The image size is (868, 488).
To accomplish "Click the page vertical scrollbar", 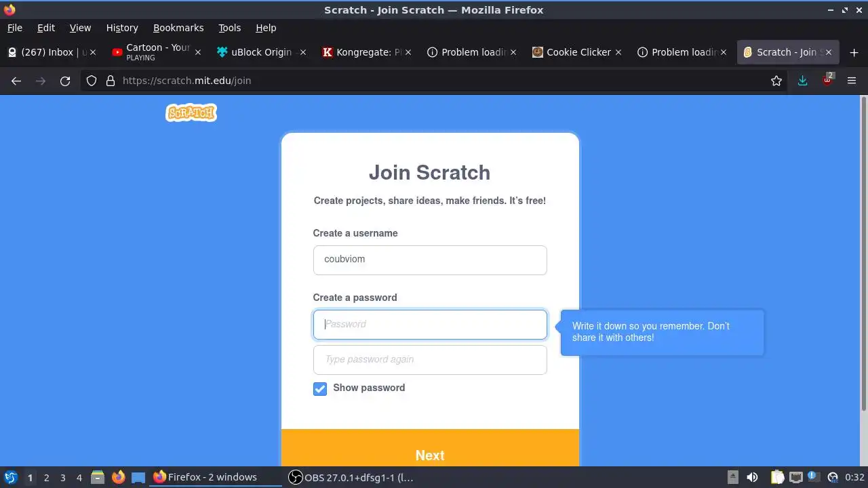I will coord(863,253).
